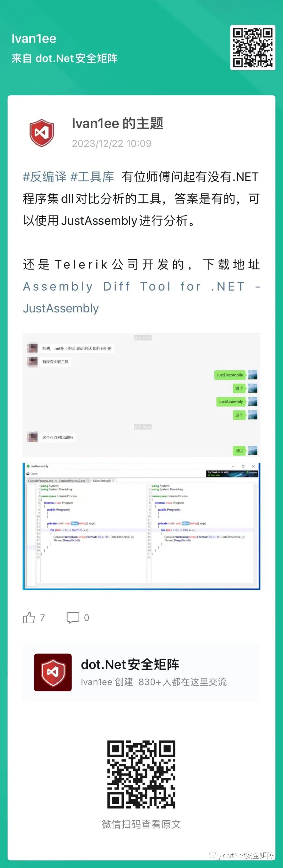The width and height of the screenshot is (283, 868).
Task: Tap the comment count 0
Action: 86,618
